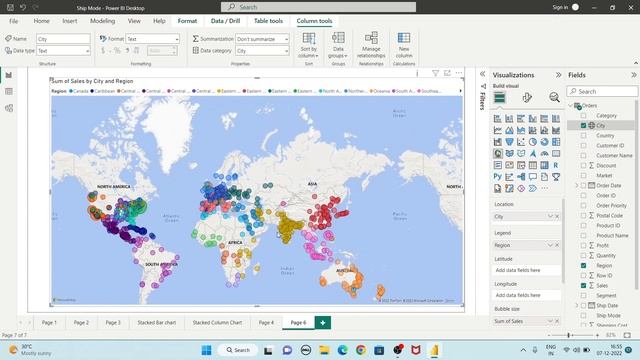
Task: Pick the Azure map visual
Action: (x=533, y=153)
